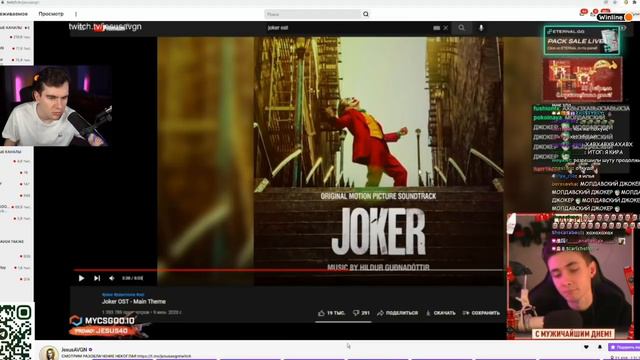Screen dimensions: 640x360
Task: Click the Twitch search magnifier button
Action: pyautogui.click(x=366, y=14)
